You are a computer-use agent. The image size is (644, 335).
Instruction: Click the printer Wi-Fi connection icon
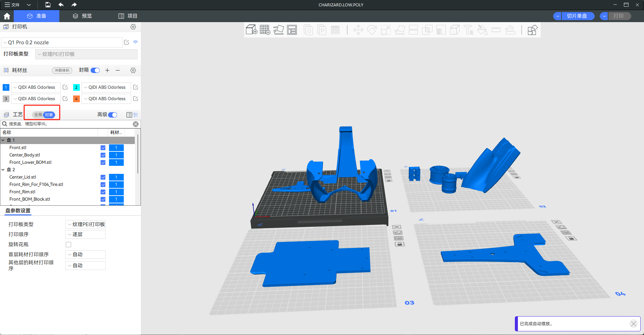(x=136, y=42)
